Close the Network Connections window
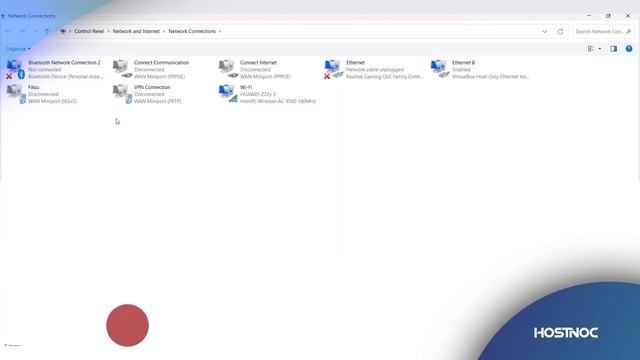This screenshot has width=640, height=360. point(628,16)
